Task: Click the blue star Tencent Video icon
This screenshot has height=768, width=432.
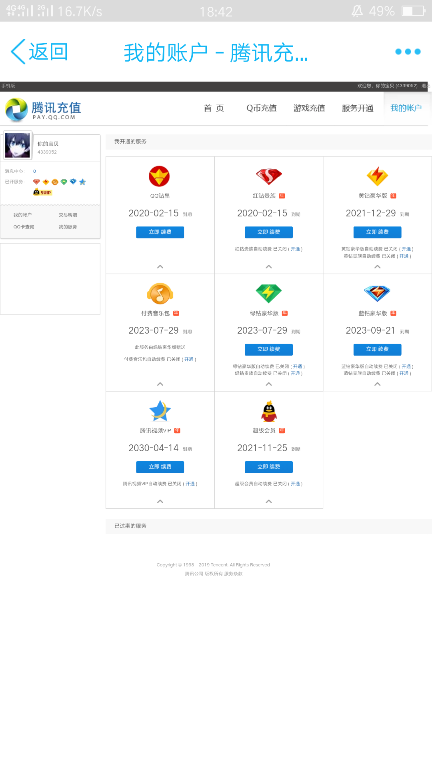Action: click(x=160, y=411)
